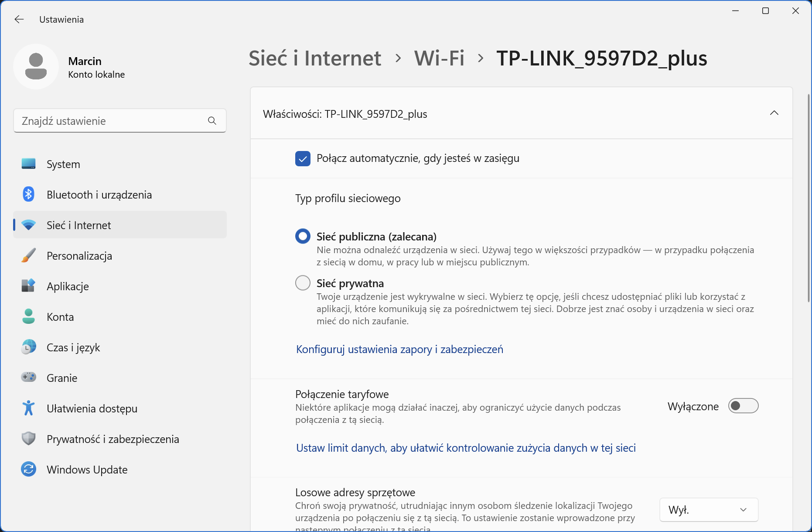This screenshot has height=532, width=812.
Task: Open the System settings section
Action: tap(120, 164)
